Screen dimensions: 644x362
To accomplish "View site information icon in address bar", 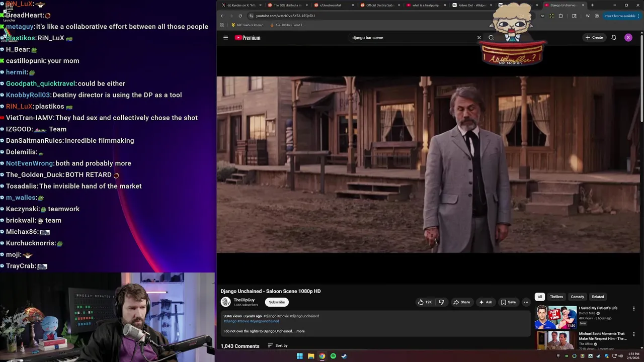I will click(x=251, y=16).
